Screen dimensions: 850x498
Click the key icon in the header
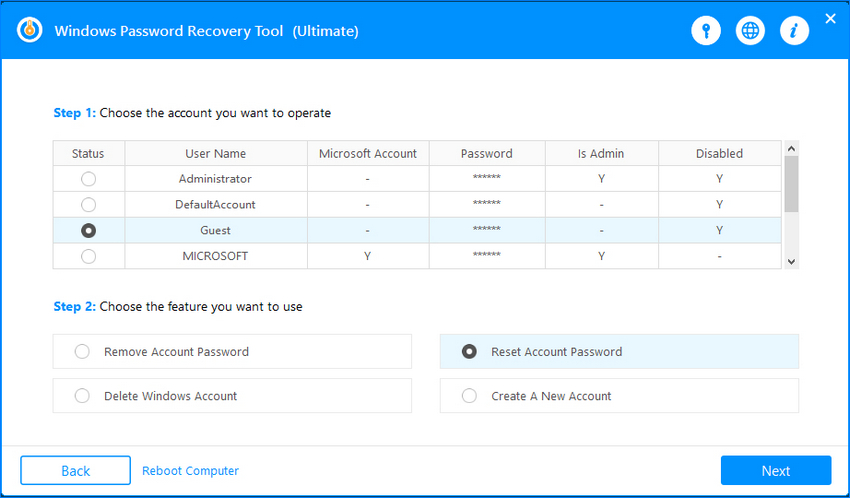[x=706, y=30]
